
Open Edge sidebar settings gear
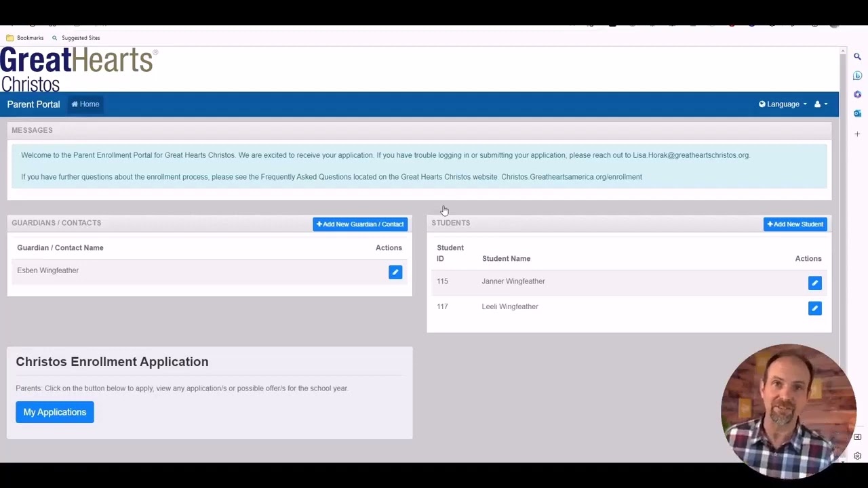click(x=857, y=456)
